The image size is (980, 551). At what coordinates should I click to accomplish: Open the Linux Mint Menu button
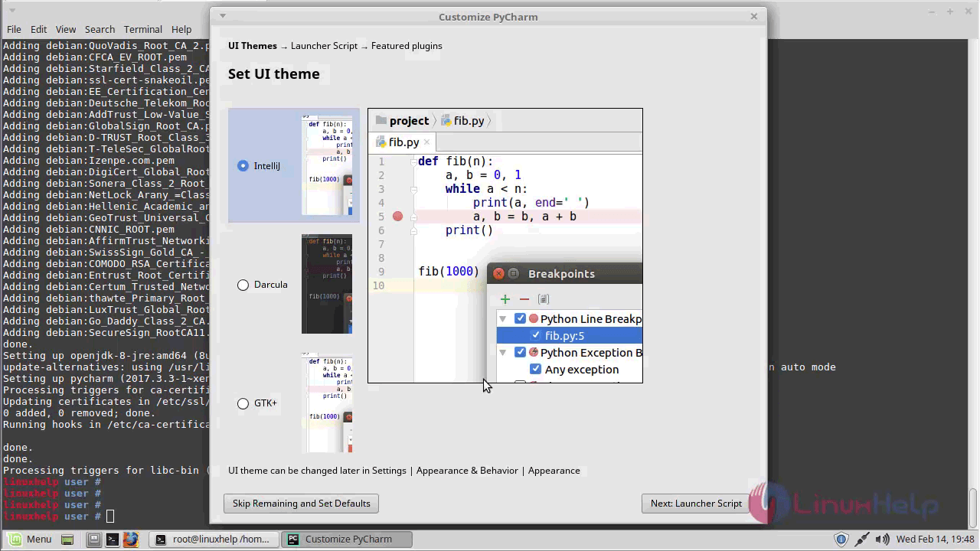point(31,539)
